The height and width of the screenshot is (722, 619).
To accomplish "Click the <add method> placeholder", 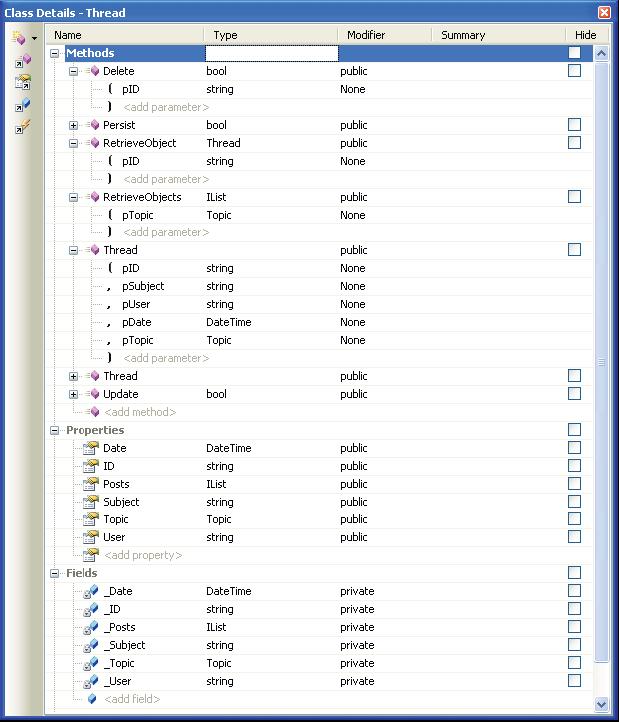I will point(140,412).
